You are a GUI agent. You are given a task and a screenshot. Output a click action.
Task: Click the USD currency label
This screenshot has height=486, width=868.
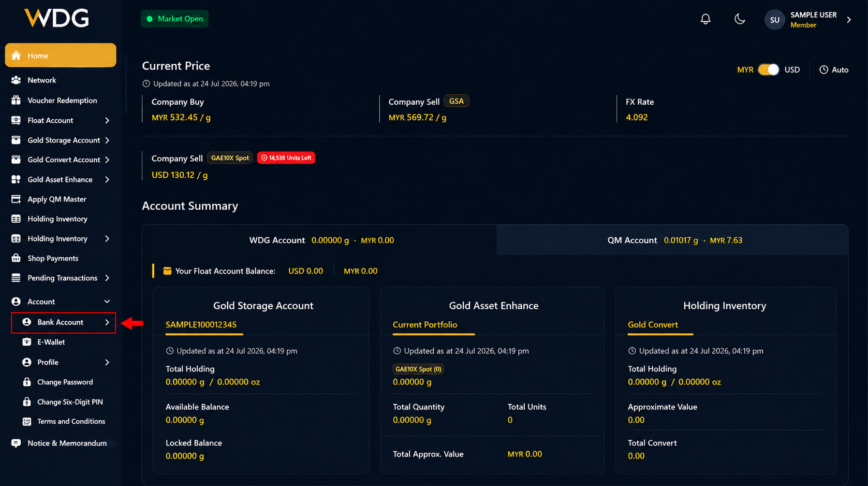coord(792,69)
